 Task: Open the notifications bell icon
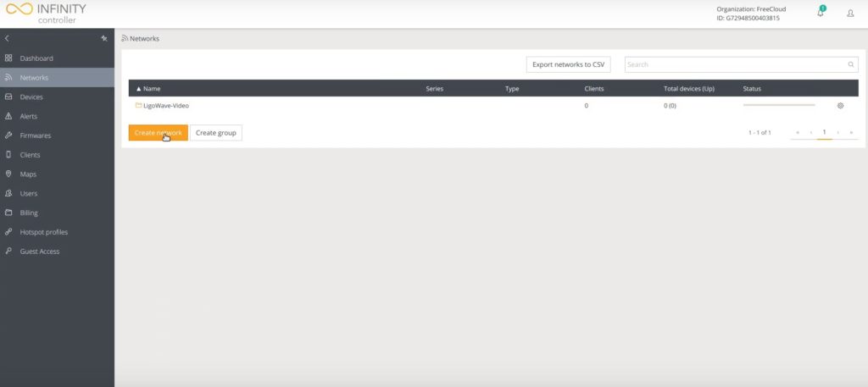click(x=821, y=12)
